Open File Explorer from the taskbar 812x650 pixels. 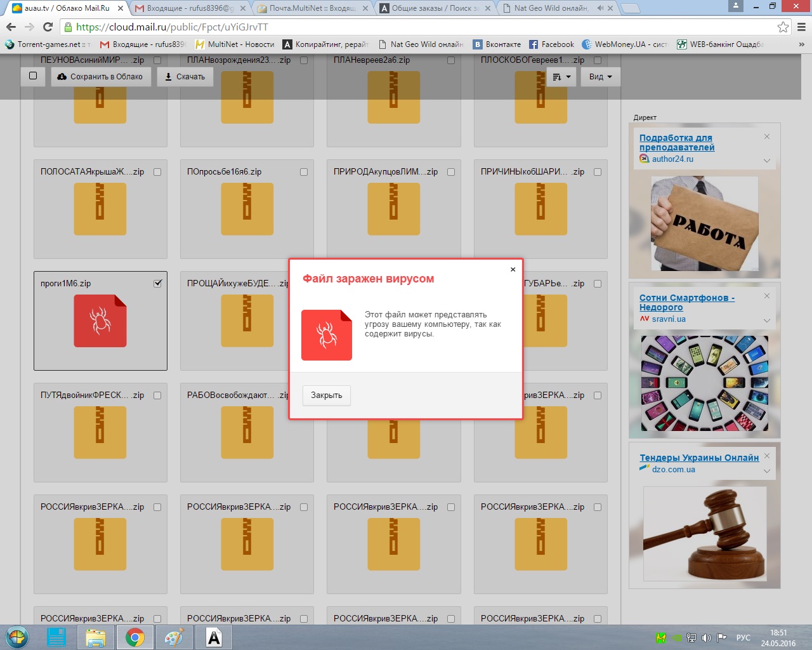coord(95,637)
